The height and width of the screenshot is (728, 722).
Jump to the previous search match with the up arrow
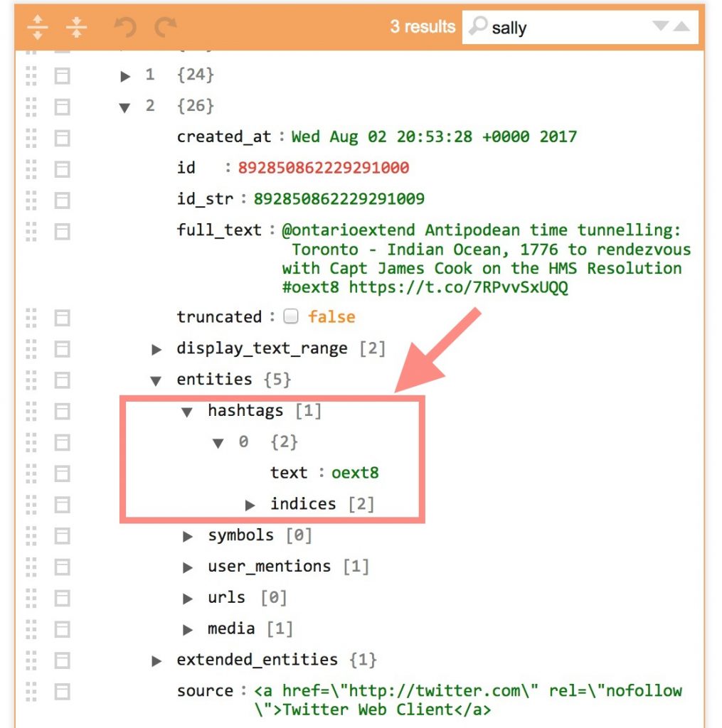(681, 27)
